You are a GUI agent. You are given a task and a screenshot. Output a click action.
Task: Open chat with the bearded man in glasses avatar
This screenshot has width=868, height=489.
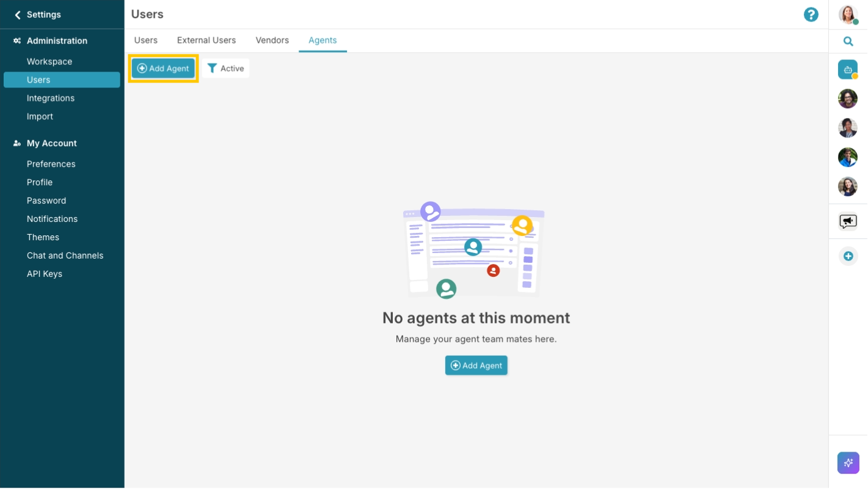click(x=848, y=98)
